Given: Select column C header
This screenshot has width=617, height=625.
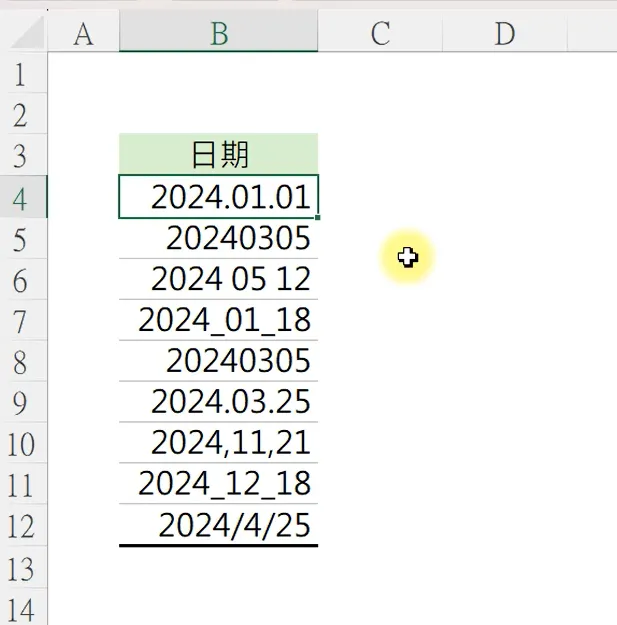Looking at the screenshot, I should pyautogui.click(x=380, y=34).
